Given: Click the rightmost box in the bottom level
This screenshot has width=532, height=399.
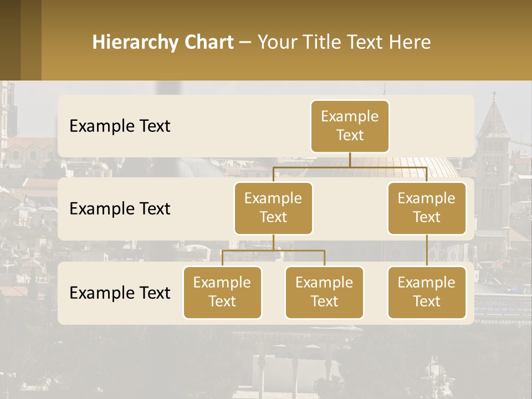Looking at the screenshot, I should click(427, 292).
